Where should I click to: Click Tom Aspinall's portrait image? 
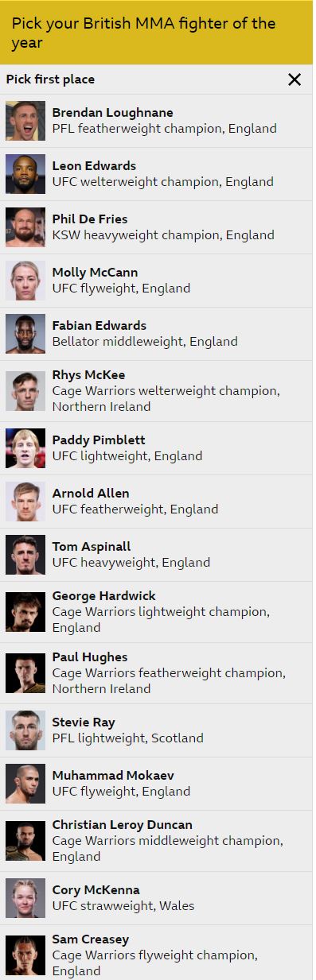[x=25, y=555]
